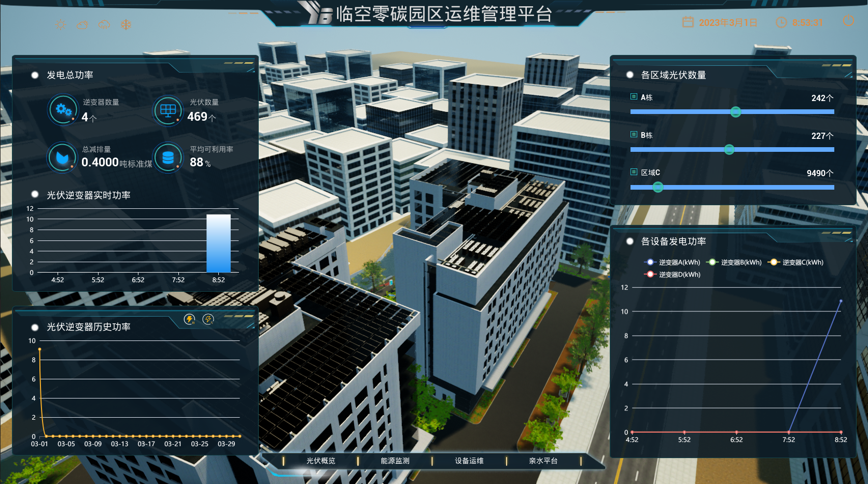Switch to the 能源监测 tab
The width and height of the screenshot is (868, 484).
(395, 461)
